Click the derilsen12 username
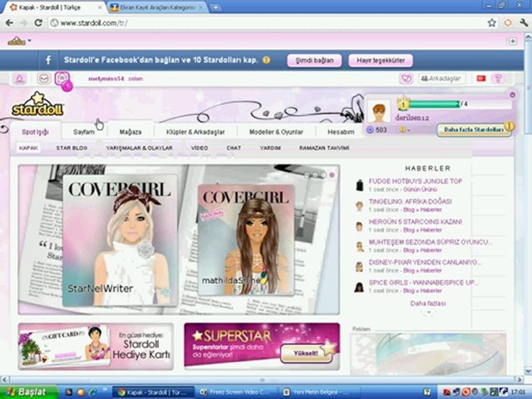The width and height of the screenshot is (532, 399). pyautogui.click(x=412, y=118)
